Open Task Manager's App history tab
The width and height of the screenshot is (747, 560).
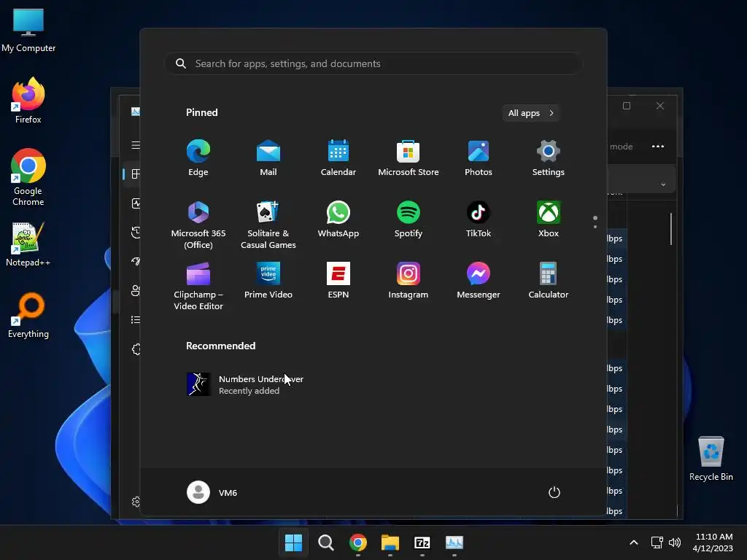click(136, 233)
